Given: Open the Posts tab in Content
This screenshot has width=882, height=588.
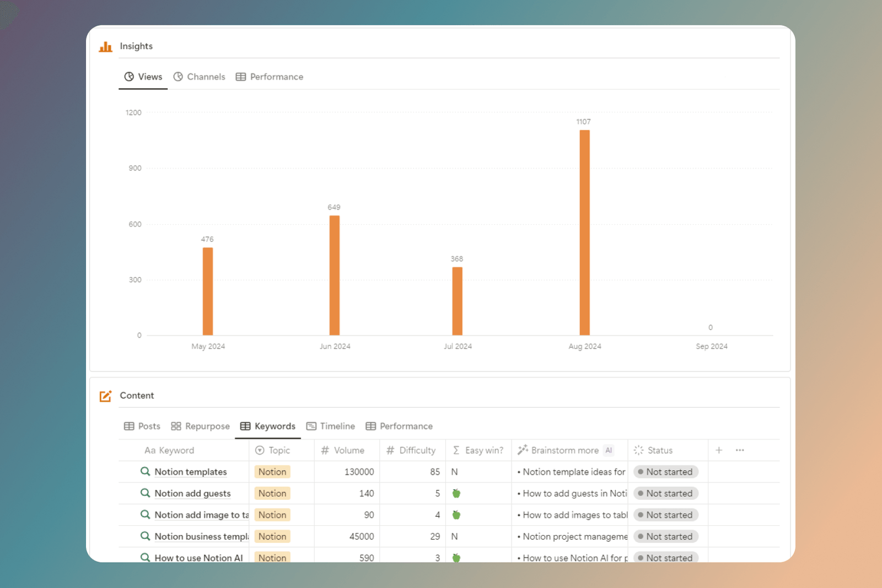Looking at the screenshot, I should click(142, 426).
